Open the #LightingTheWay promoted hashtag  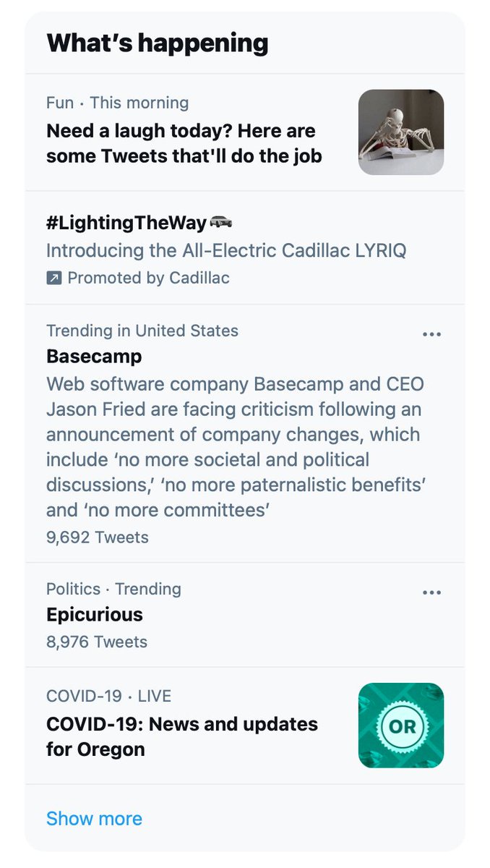[126, 223]
